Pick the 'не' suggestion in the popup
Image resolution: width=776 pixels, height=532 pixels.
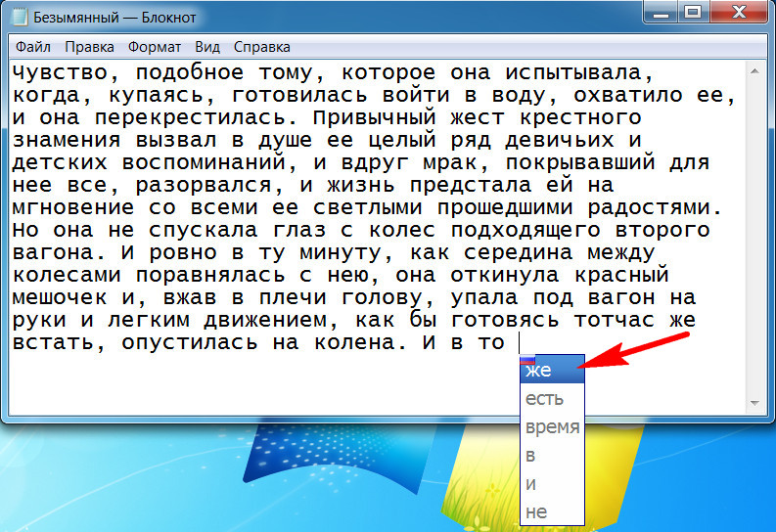pyautogui.click(x=552, y=511)
